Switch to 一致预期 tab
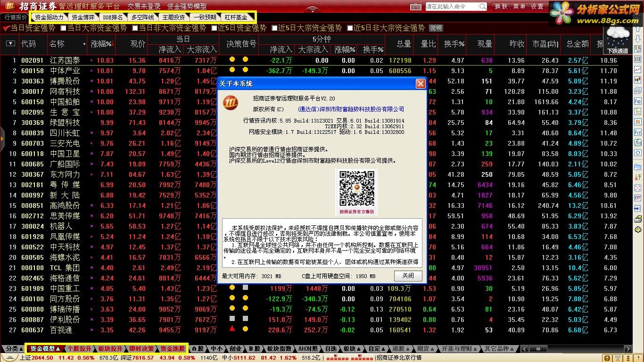Image resolution: width=644 pixels, height=362 pixels. coord(205,17)
